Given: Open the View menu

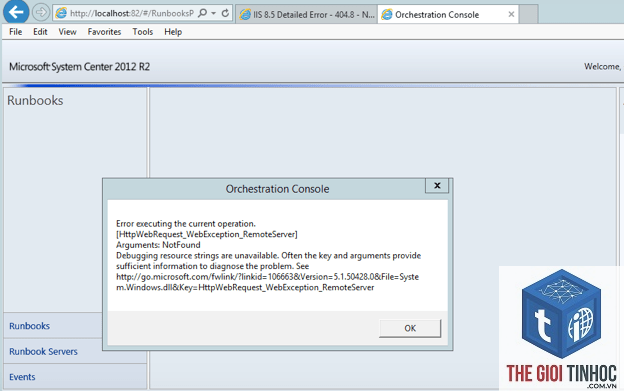Looking at the screenshot, I should pyautogui.click(x=67, y=32).
